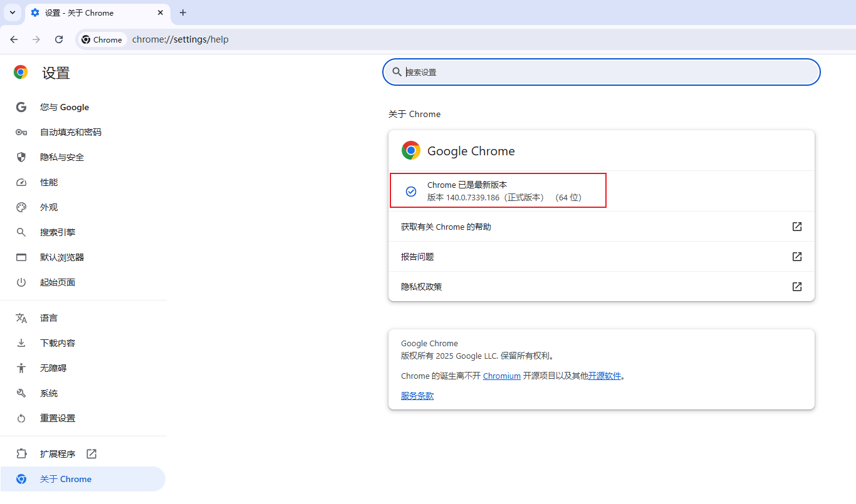Open the tab search dropdown arrow
The width and height of the screenshot is (856, 504).
pos(12,13)
